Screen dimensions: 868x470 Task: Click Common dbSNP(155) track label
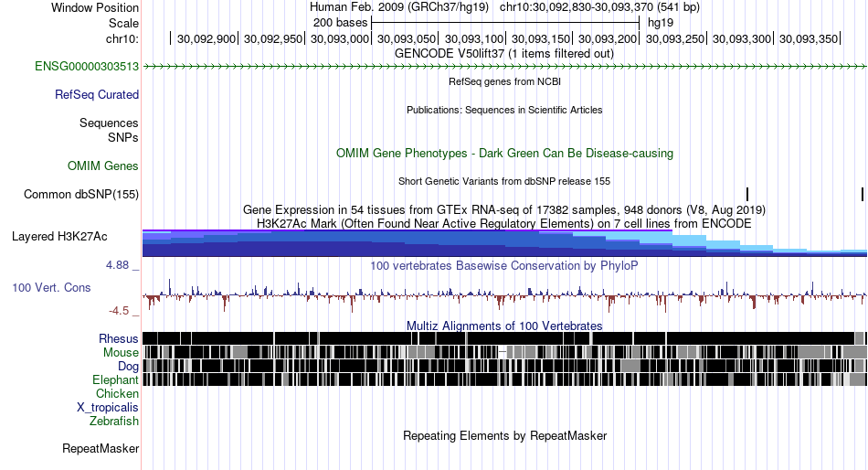click(80, 195)
